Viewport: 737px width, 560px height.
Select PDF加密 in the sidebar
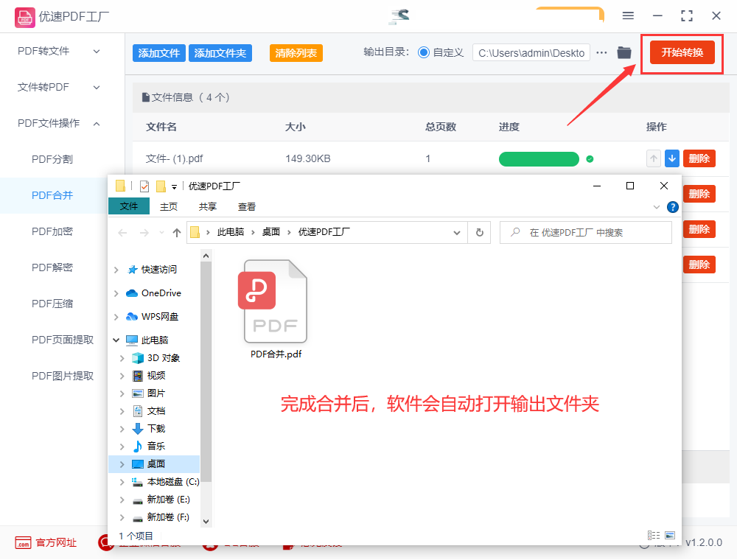tap(52, 231)
